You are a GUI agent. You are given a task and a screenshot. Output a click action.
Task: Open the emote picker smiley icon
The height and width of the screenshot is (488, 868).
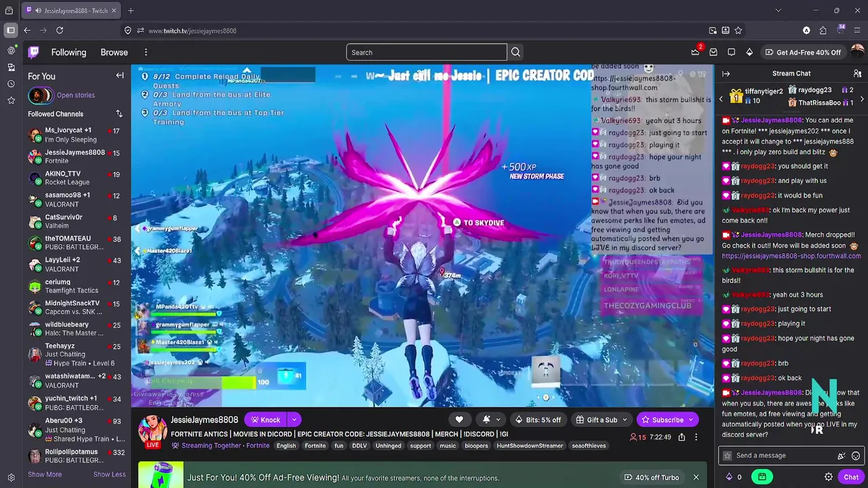(x=856, y=456)
